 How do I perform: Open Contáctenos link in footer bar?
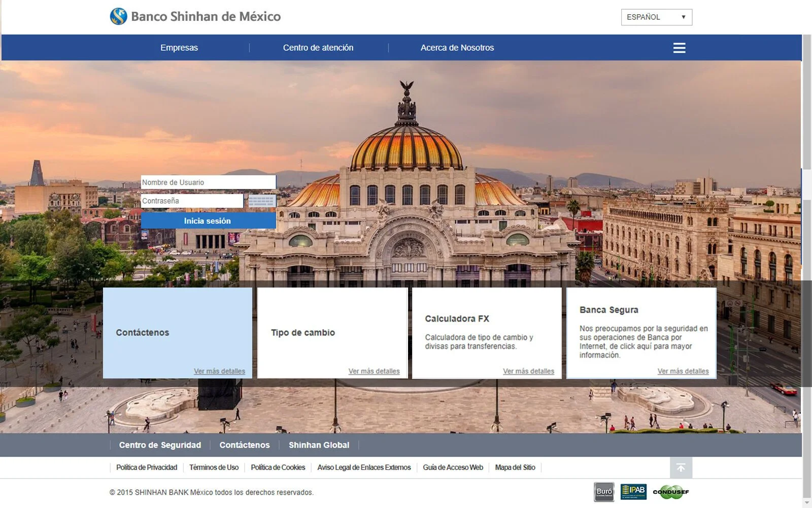245,445
